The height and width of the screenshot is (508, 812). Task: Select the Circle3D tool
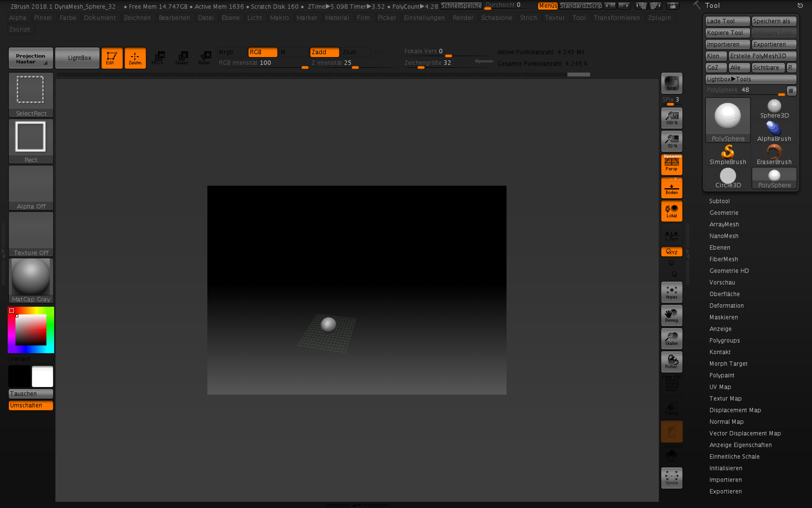(x=728, y=179)
